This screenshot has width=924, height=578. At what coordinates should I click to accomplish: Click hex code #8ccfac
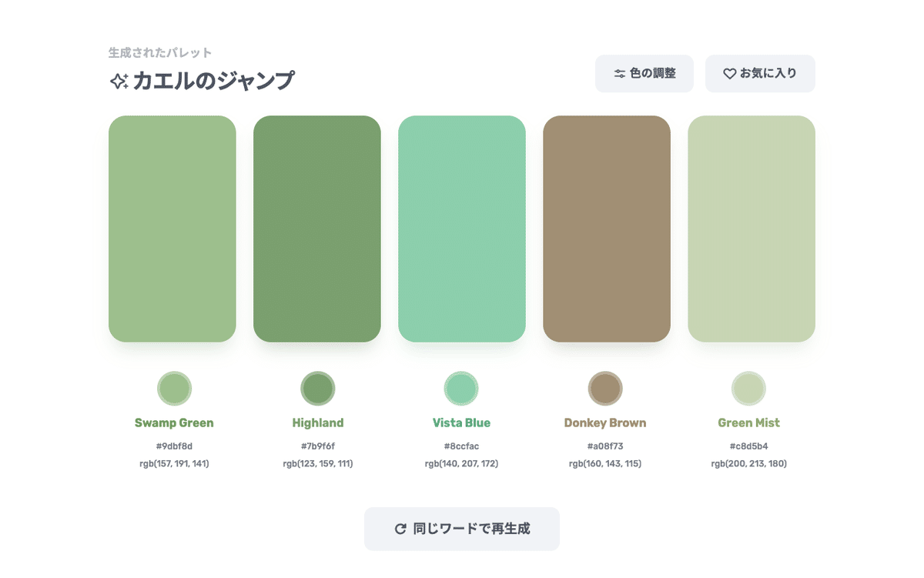tap(461, 446)
